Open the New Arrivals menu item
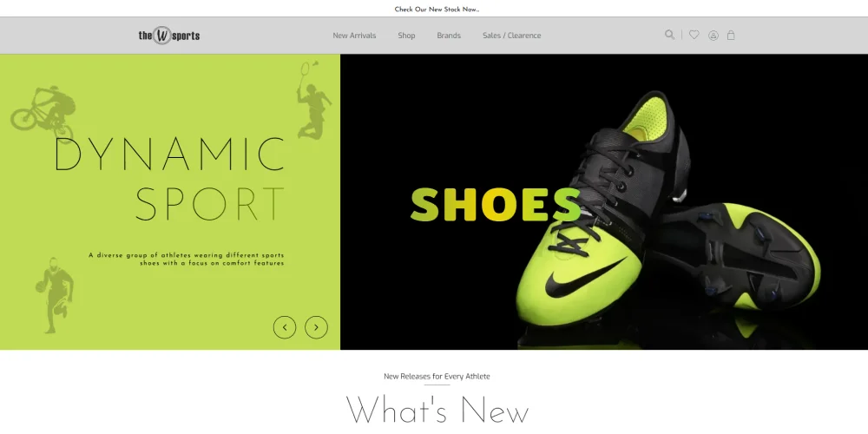 point(354,36)
